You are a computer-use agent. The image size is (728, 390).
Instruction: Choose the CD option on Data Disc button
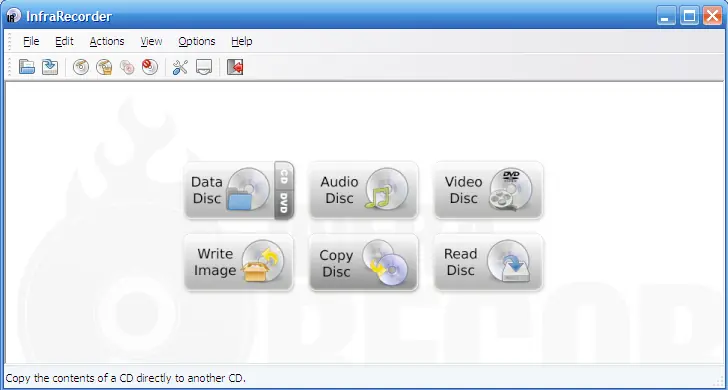(284, 176)
